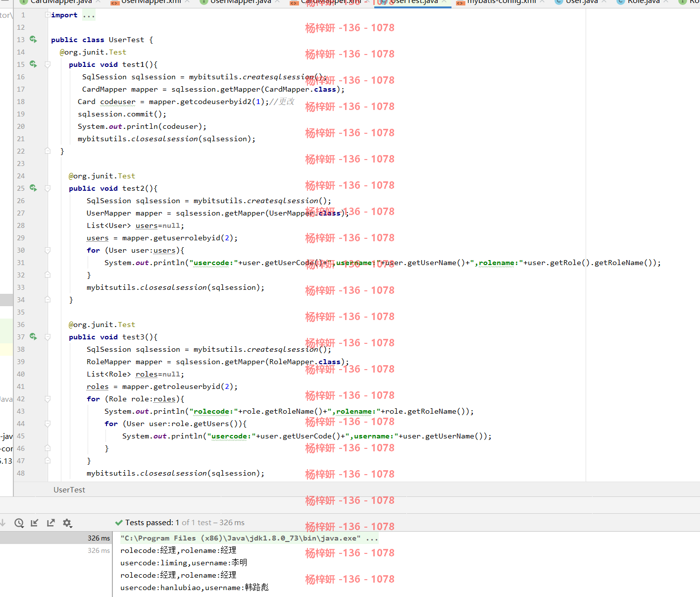Select highlighted 326 ms test result row
This screenshot has width=700, height=597.
[x=56, y=538]
